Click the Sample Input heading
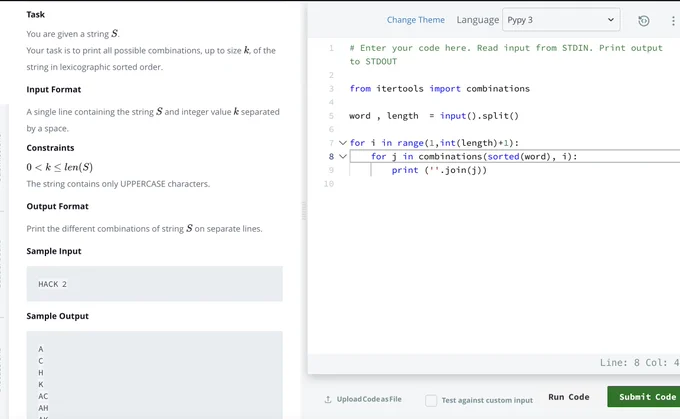This screenshot has height=419, width=680. [x=54, y=251]
